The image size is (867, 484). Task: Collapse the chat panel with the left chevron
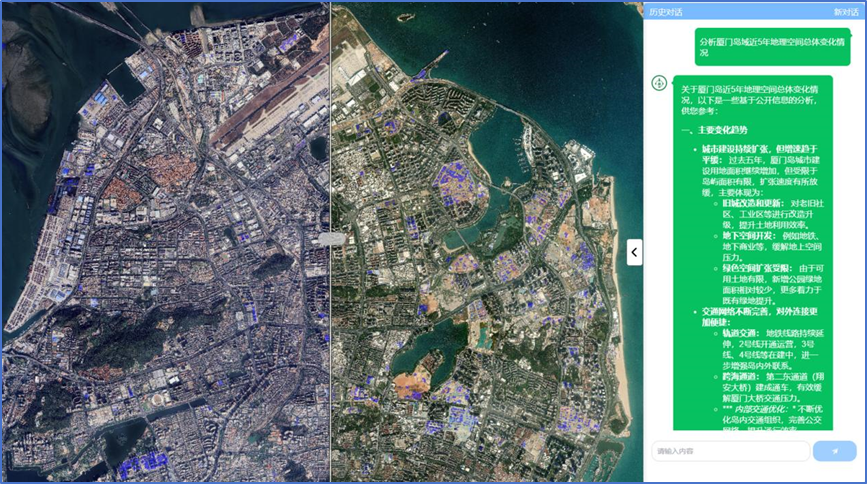coord(634,252)
